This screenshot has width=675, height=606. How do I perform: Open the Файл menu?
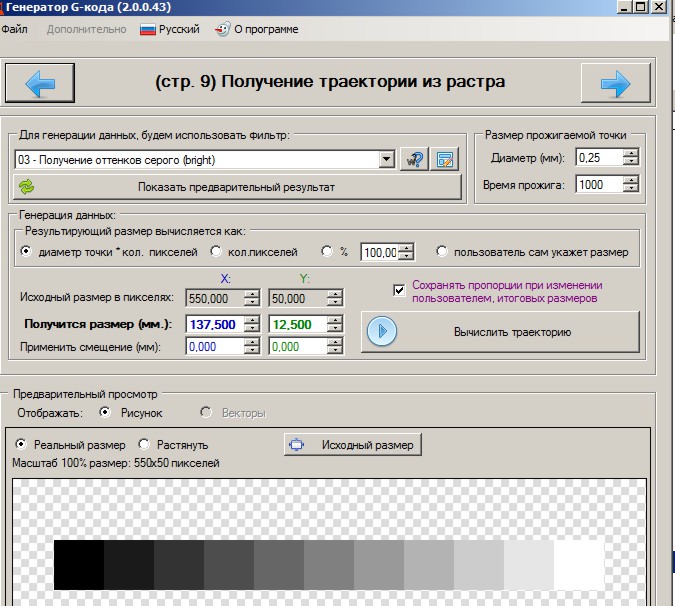(x=14, y=29)
